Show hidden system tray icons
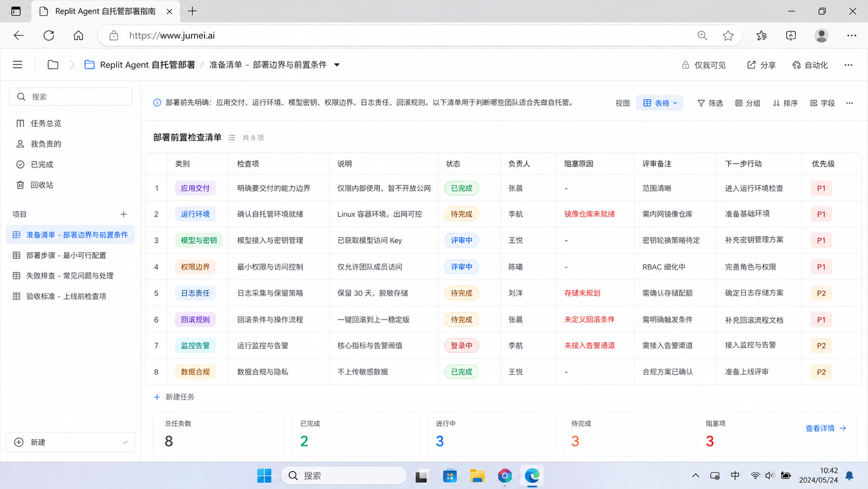Image resolution: width=868 pixels, height=489 pixels. point(696,475)
